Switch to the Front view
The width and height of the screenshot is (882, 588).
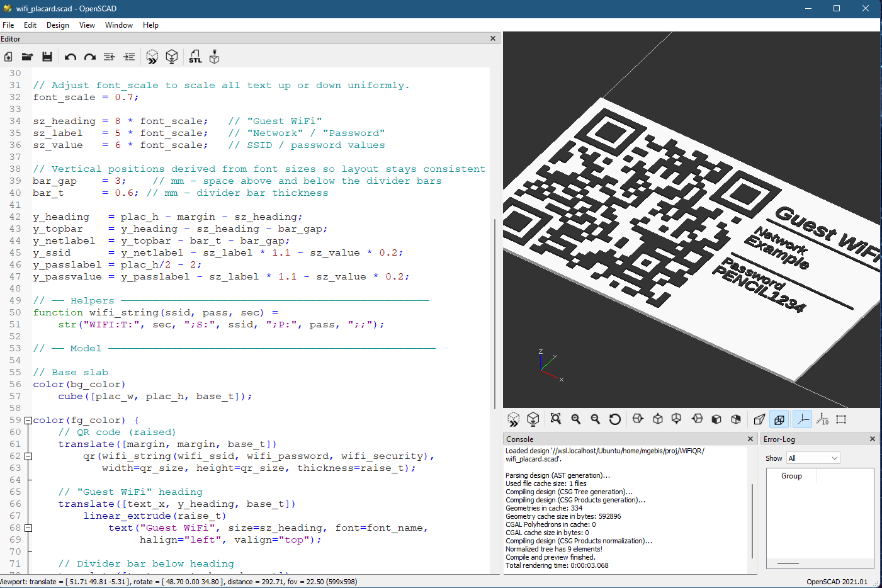(x=716, y=419)
